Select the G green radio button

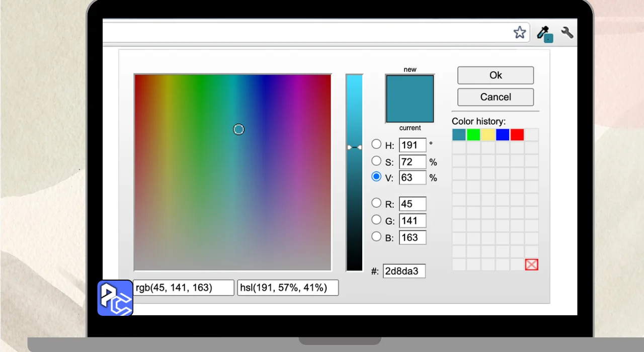(x=376, y=219)
